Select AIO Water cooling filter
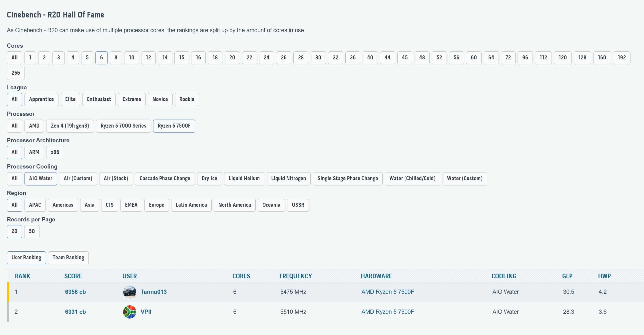 point(40,179)
